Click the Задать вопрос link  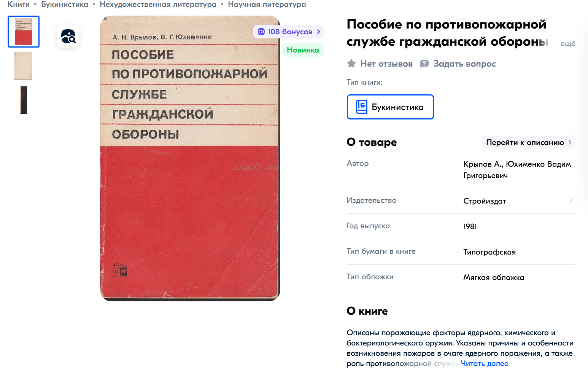(465, 64)
